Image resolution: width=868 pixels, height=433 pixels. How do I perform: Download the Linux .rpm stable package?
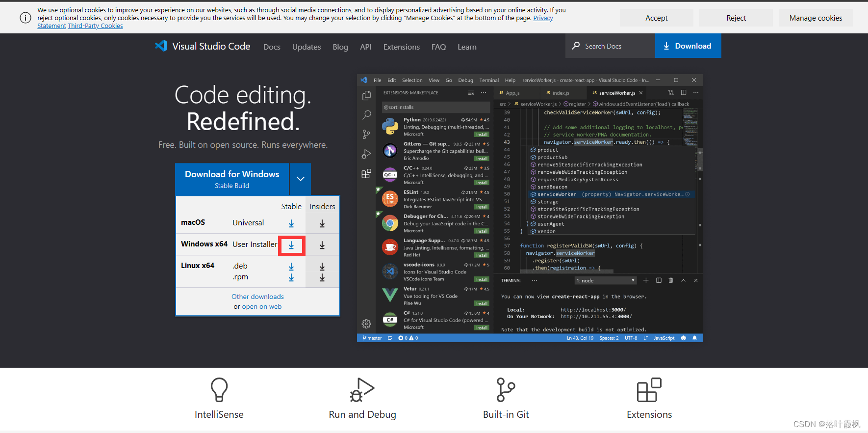point(291,277)
